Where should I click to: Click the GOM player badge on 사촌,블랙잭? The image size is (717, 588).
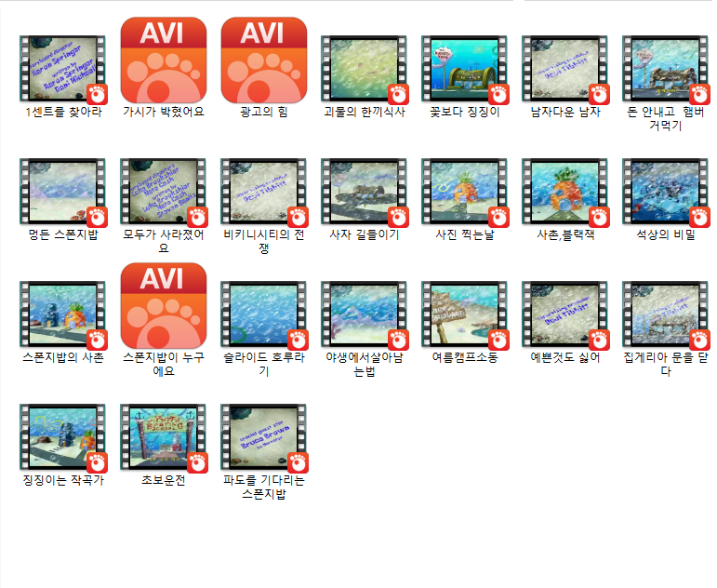coord(599,218)
